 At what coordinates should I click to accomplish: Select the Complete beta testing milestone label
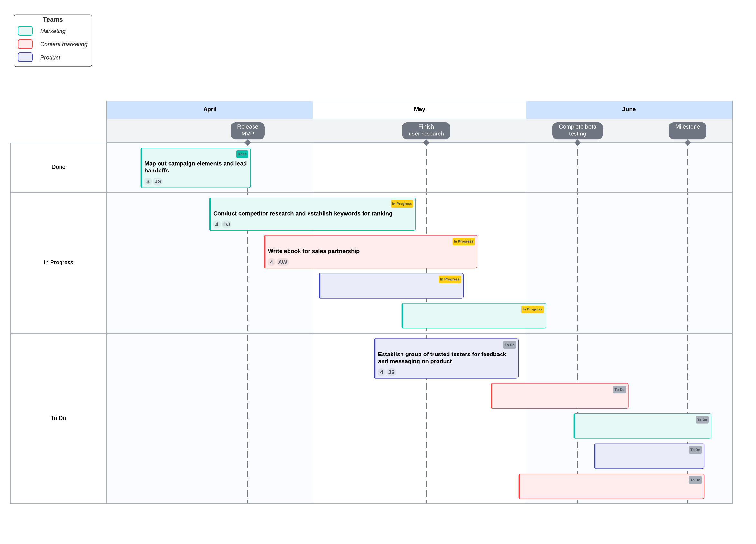coord(577,130)
